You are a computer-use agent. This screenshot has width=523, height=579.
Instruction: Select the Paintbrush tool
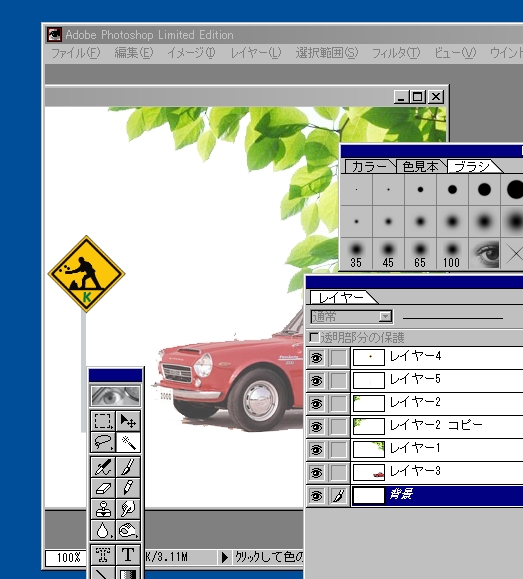128,467
